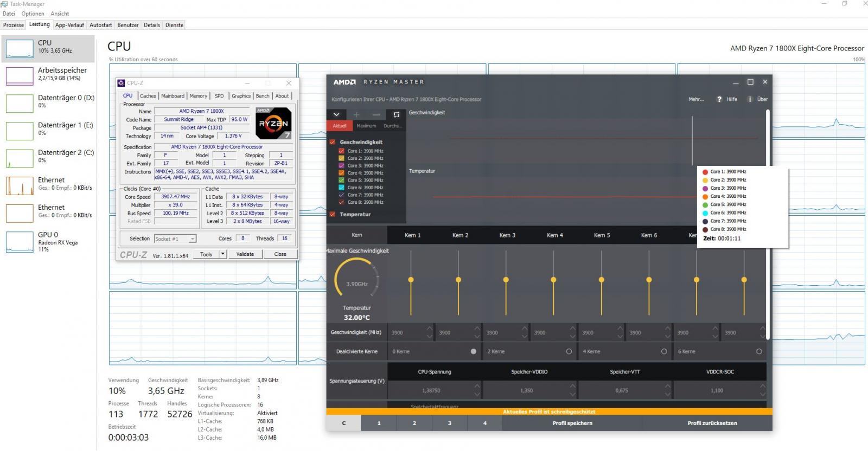The image size is (868, 451).
Task: Switch to the App-Verlauf tab
Action: point(69,25)
